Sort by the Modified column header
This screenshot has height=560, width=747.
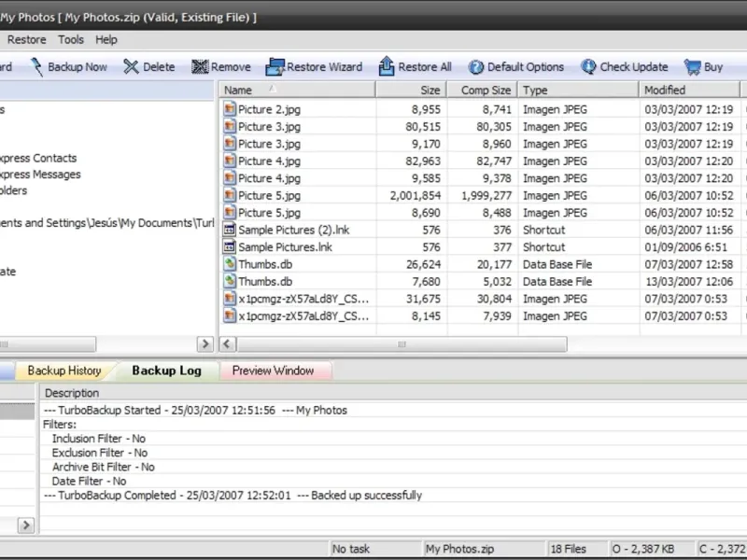690,90
